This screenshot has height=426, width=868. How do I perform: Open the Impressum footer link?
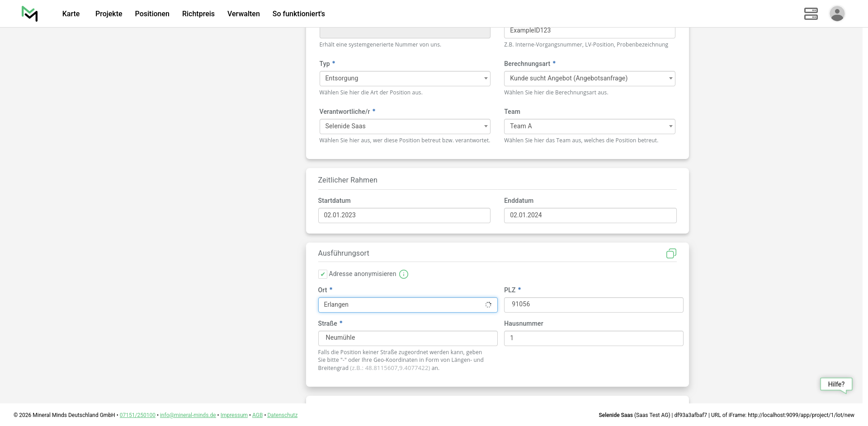[234, 415]
